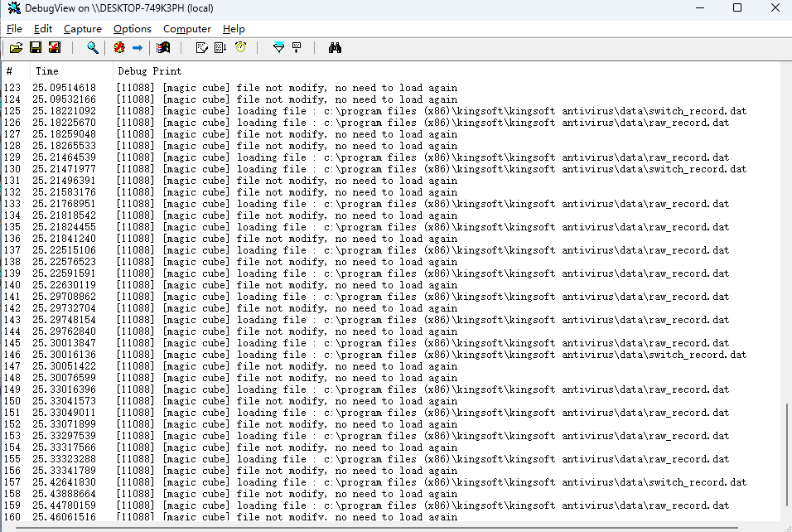Select row 133 with time 25.21768951
Image resolution: width=792 pixels, height=532 pixels.
(392, 204)
